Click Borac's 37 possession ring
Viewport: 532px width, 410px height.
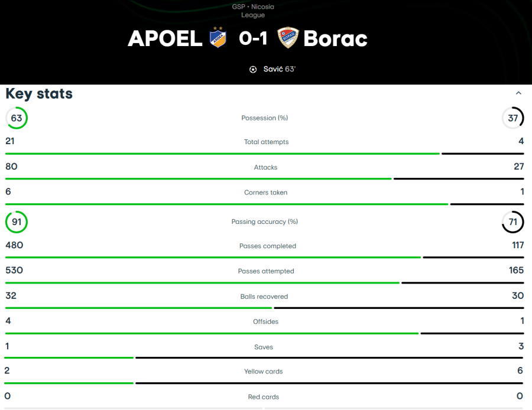click(x=512, y=118)
